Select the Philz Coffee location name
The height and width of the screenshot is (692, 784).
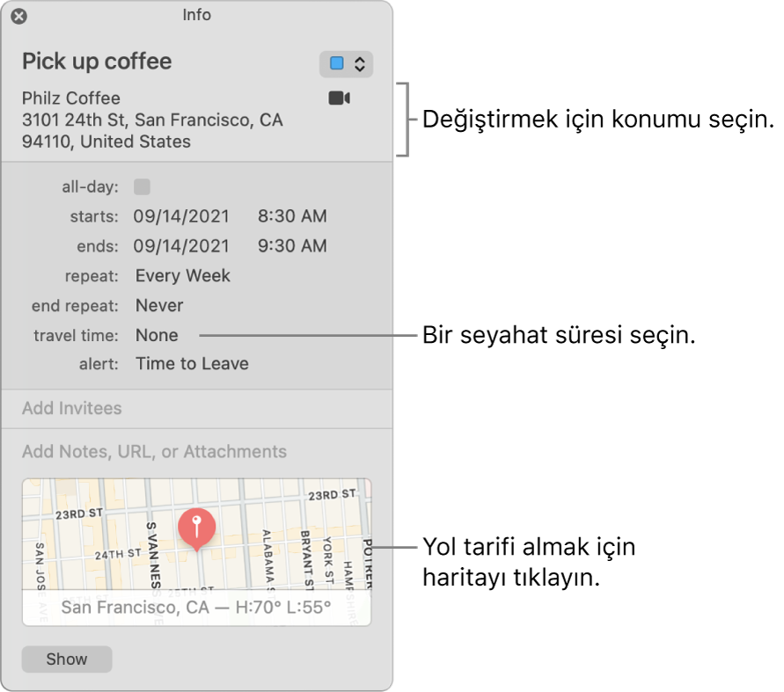[x=71, y=98]
